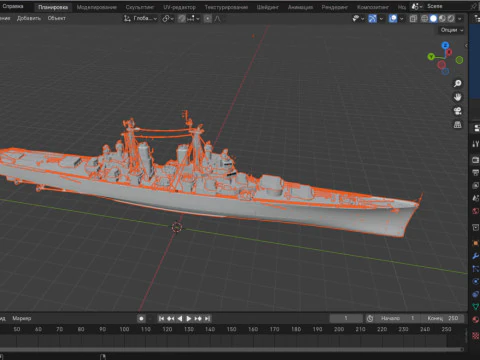The height and width of the screenshot is (360, 480).
Task: Select material preview viewport shading
Action: pyautogui.click(x=442, y=19)
